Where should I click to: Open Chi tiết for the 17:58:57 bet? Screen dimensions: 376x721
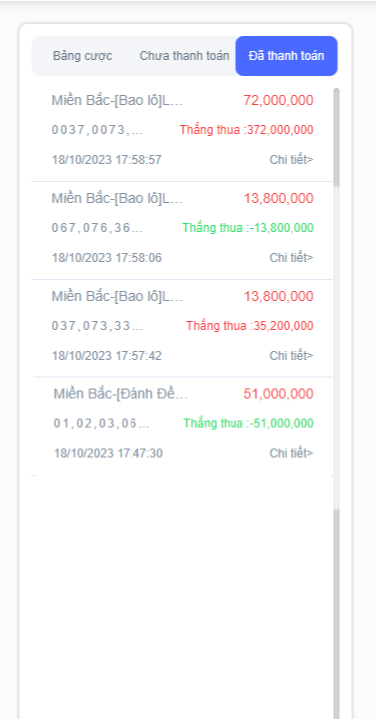click(291, 160)
